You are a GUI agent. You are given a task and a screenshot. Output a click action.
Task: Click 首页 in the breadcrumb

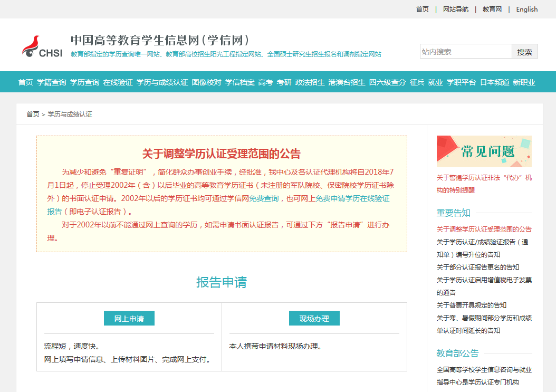point(33,114)
